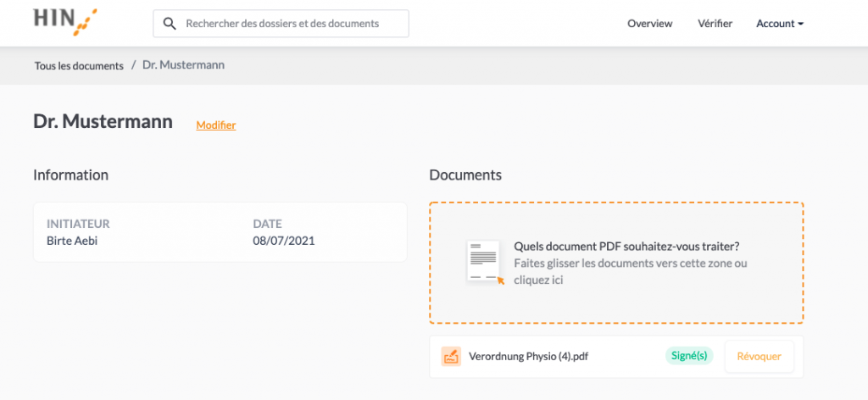Click the Modifier link
The width and height of the screenshot is (868, 400).
(216, 125)
